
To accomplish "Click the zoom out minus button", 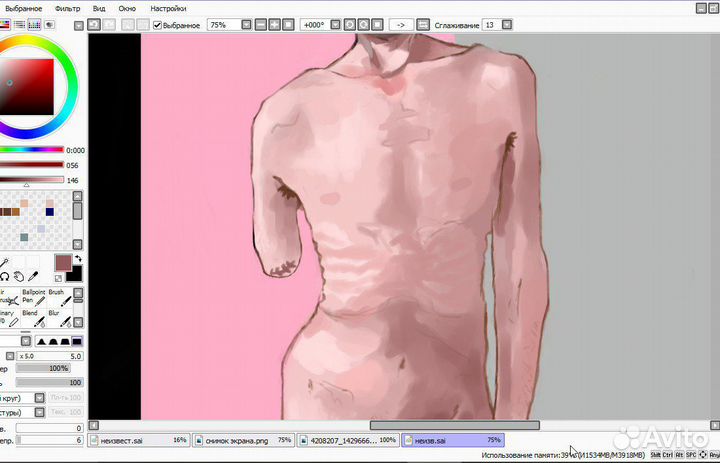I will coord(261,24).
